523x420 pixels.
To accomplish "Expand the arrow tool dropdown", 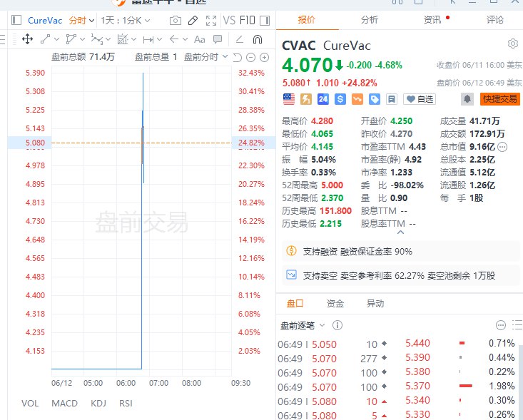I will 185,39.
